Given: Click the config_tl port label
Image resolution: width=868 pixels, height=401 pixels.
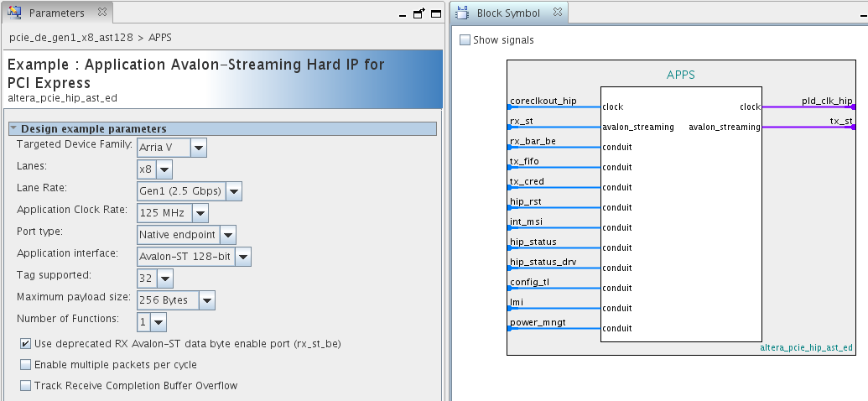Looking at the screenshot, I should click(x=529, y=282).
